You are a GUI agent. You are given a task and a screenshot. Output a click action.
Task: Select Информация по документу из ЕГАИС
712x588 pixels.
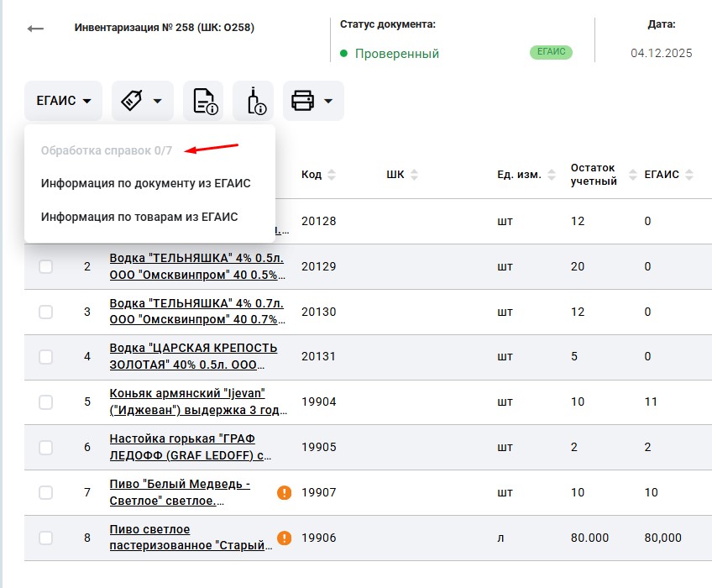click(x=145, y=183)
